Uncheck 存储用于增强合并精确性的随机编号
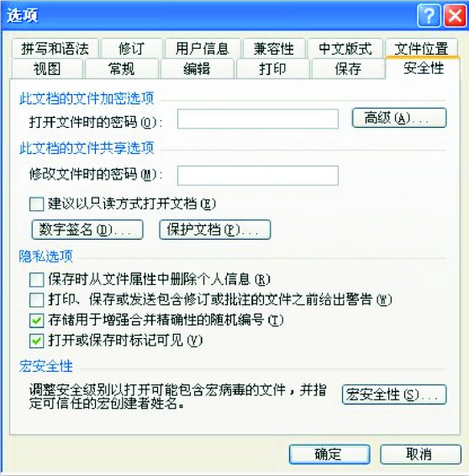The width and height of the screenshot is (469, 476). click(37, 320)
